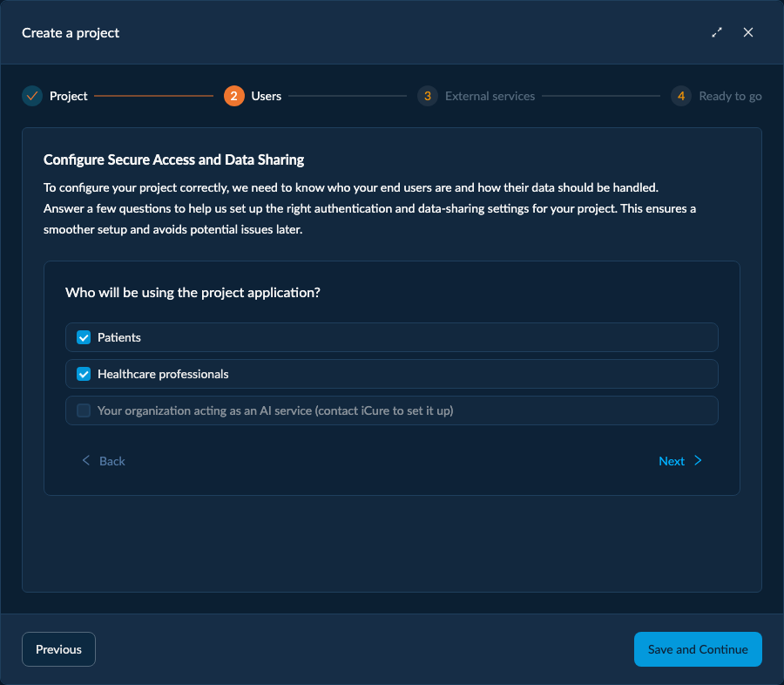Screen dimensions: 784x685
Task: Open the External services step
Action: 490,96
